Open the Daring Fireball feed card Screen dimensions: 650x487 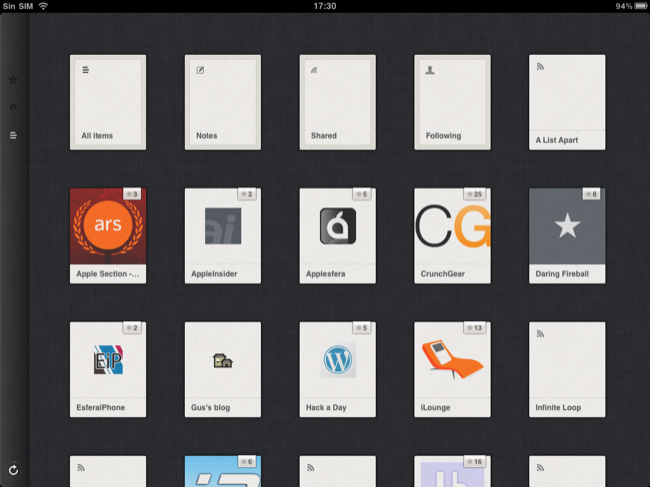click(x=567, y=236)
